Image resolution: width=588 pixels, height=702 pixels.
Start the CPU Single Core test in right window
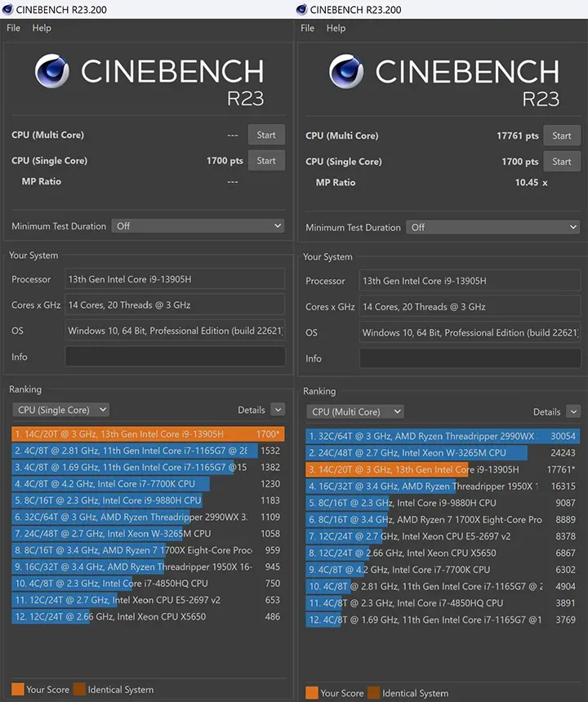561,162
